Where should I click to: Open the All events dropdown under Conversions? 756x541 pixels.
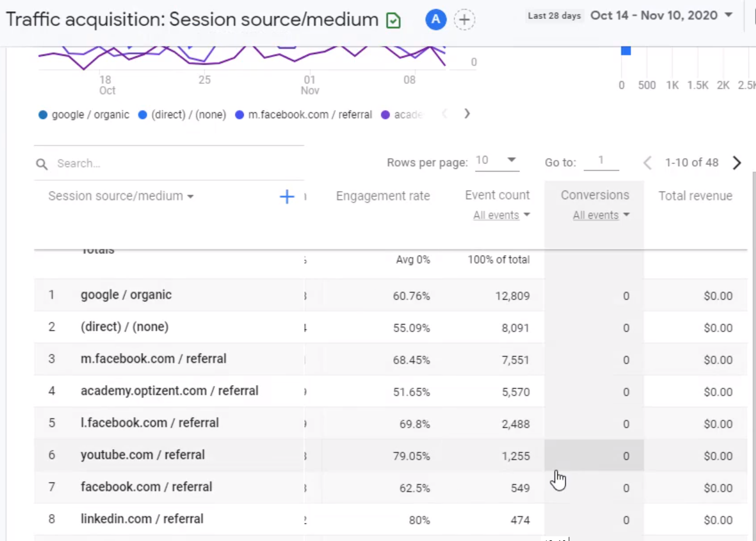click(601, 215)
